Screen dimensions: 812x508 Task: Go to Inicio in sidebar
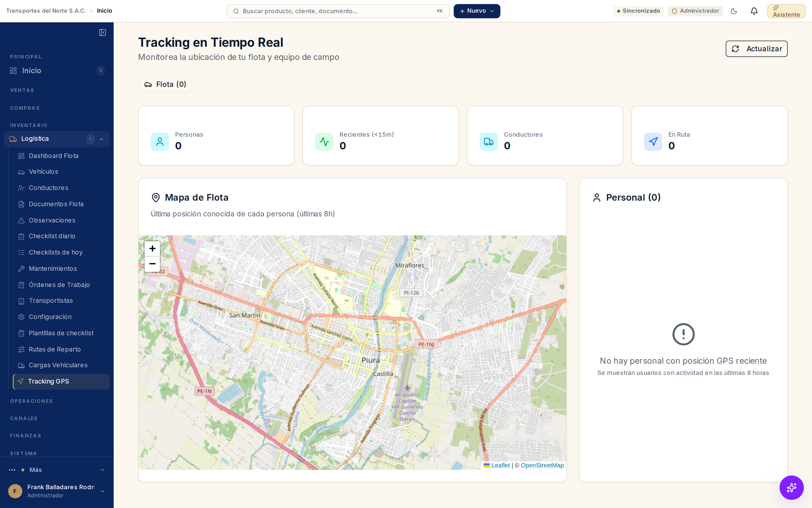coord(57,71)
